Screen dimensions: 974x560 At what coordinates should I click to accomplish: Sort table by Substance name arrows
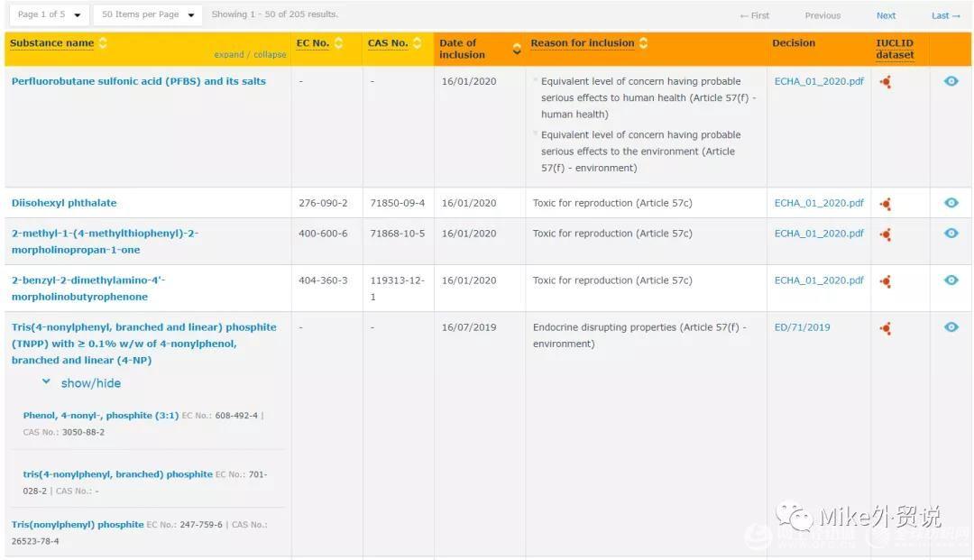coord(103,43)
